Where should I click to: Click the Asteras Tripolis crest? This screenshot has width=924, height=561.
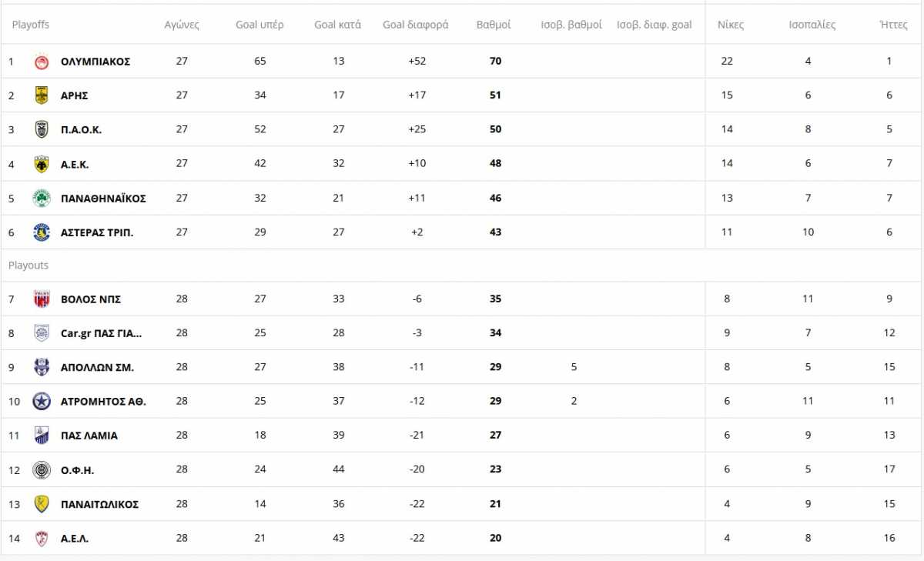click(x=42, y=232)
